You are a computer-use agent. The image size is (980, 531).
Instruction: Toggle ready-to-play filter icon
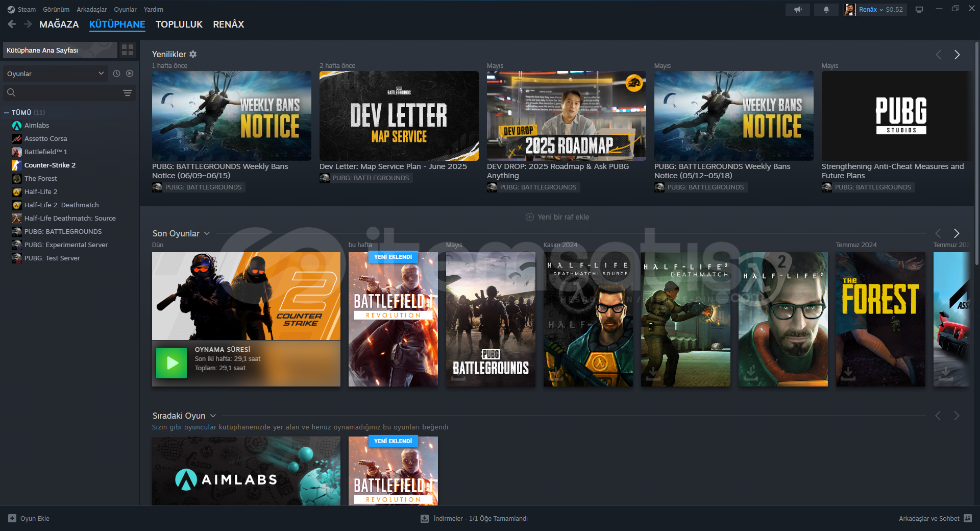(x=130, y=74)
